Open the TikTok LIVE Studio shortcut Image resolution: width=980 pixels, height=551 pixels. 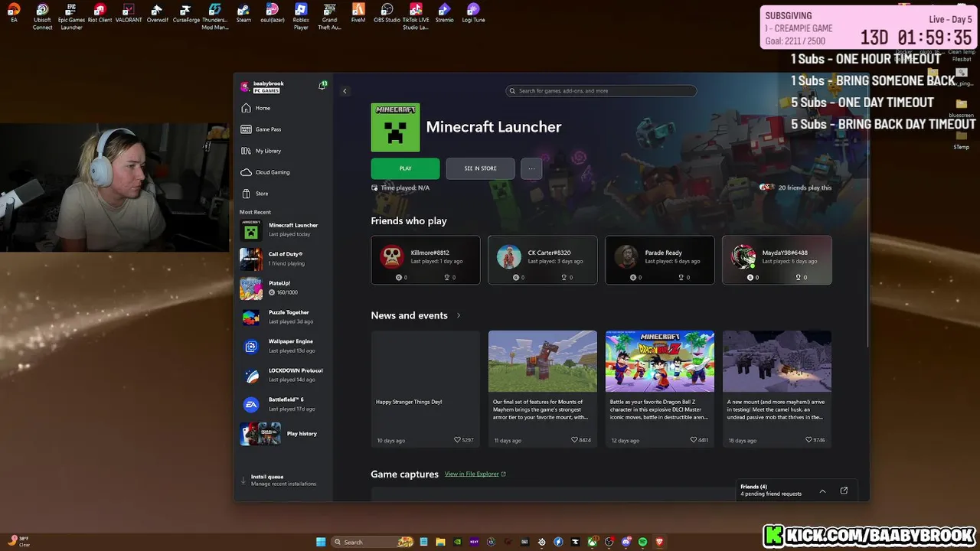(416, 17)
